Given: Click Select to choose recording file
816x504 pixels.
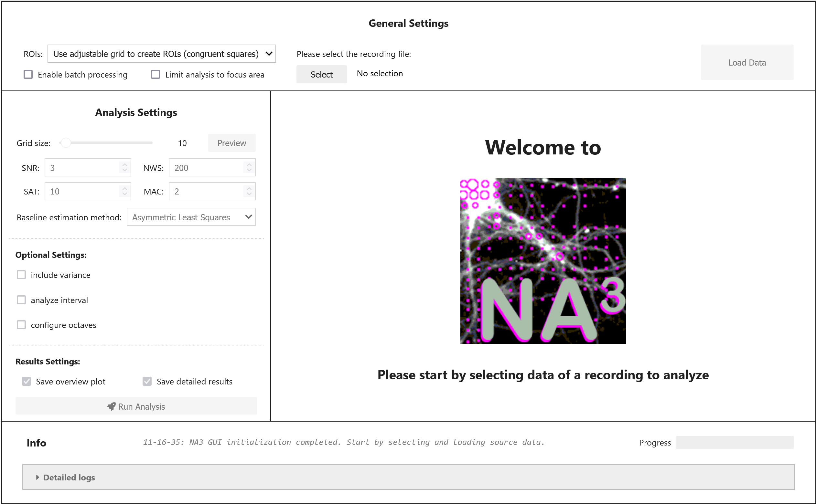Looking at the screenshot, I should pos(321,74).
